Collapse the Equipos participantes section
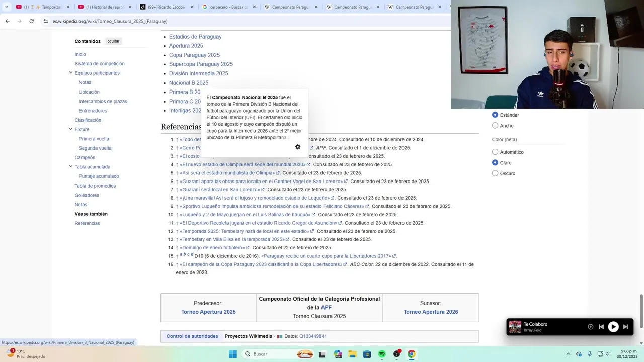Screen dimensions: 644x362 coord(71,73)
